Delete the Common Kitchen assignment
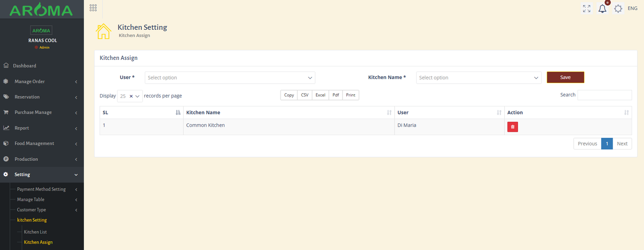Screen dimensions: 644x250 tap(512, 127)
